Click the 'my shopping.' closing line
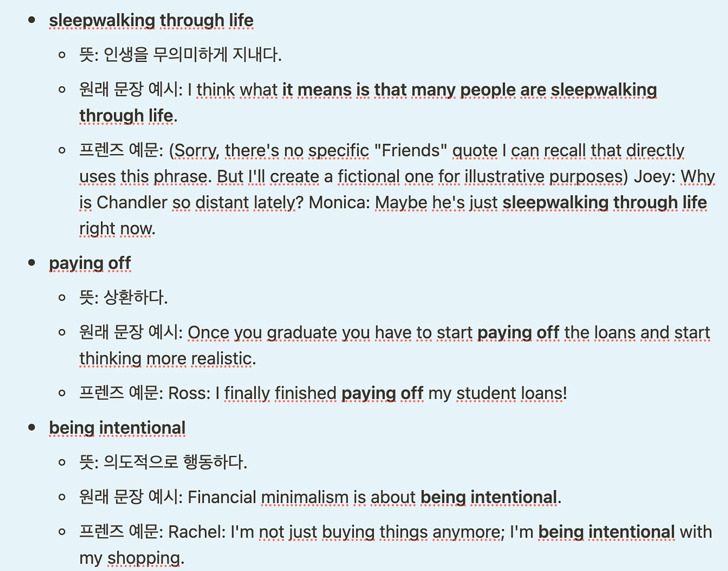 click(x=132, y=558)
